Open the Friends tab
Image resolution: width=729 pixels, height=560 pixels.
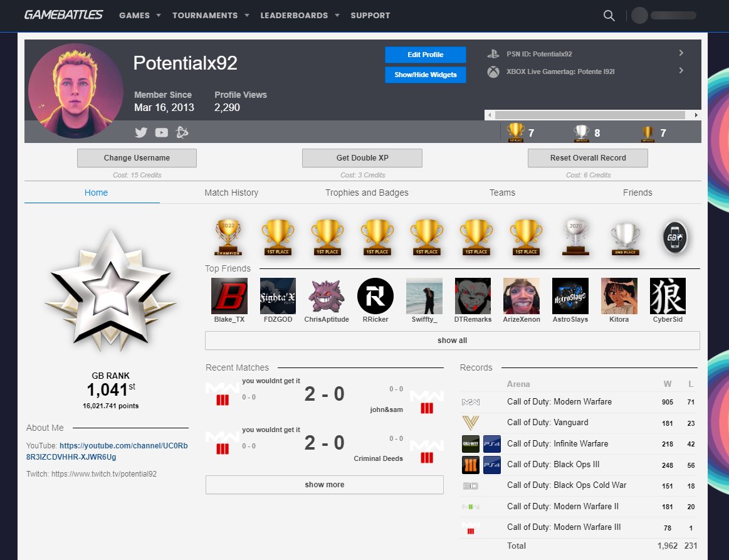click(637, 193)
